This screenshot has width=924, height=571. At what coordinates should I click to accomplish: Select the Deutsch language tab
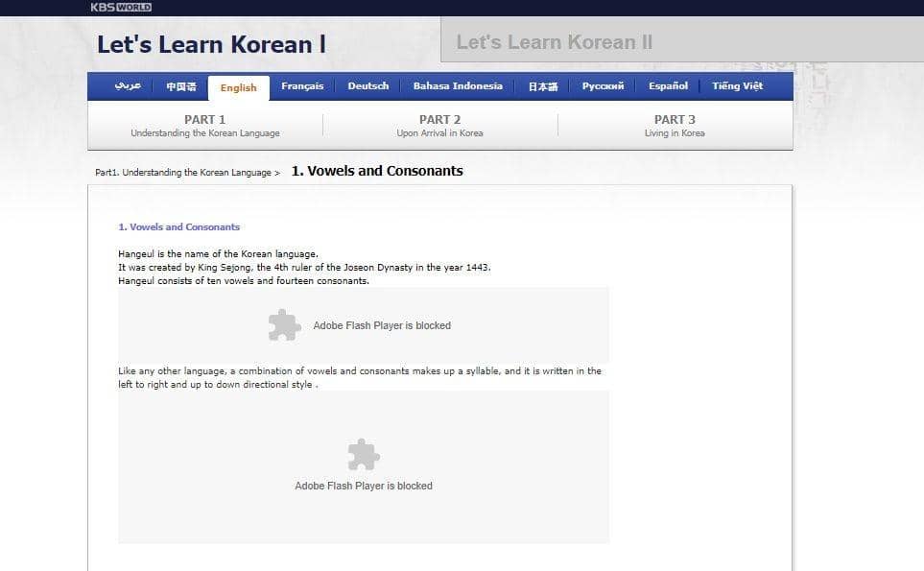[x=367, y=85]
